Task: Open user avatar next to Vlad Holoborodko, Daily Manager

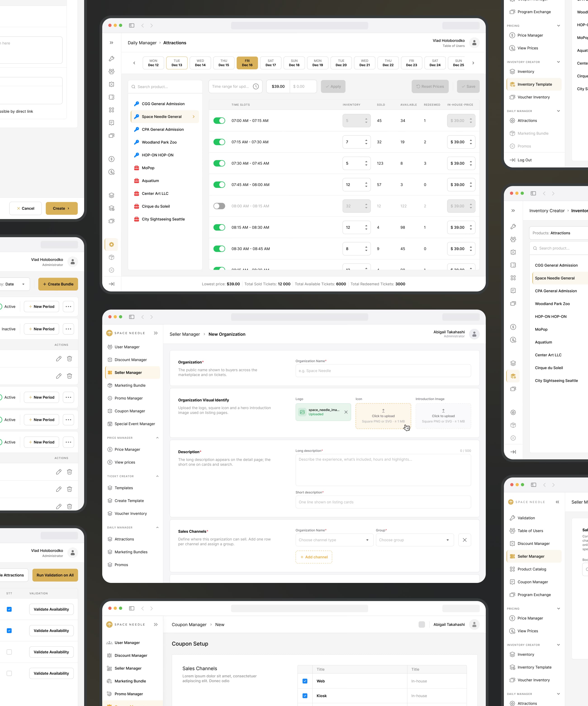Action: (474, 43)
